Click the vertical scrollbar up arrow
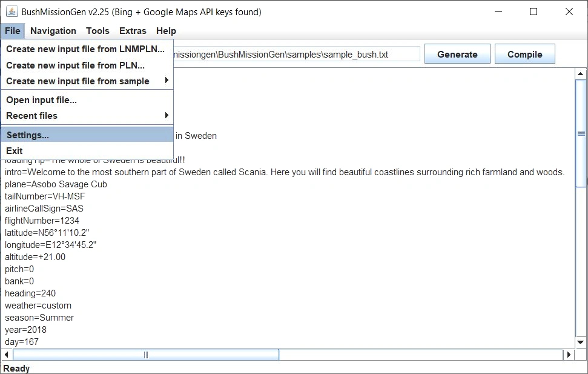Viewport: 588px width, 374px height. [x=581, y=74]
